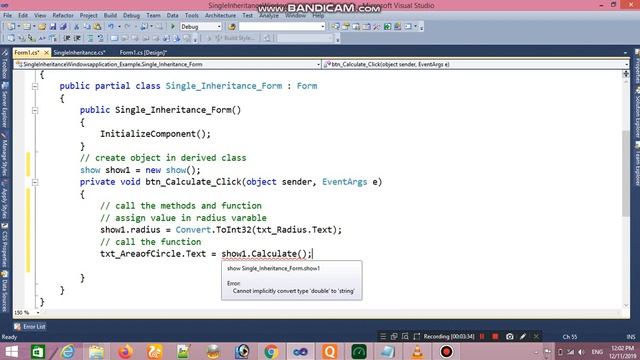This screenshot has height=360, width=640.
Task: Open the Data Sources side tab
Action: coord(4,291)
